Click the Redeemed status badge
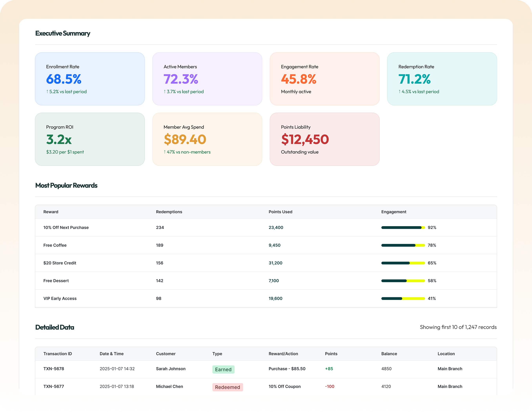532x414 pixels. coord(227,387)
